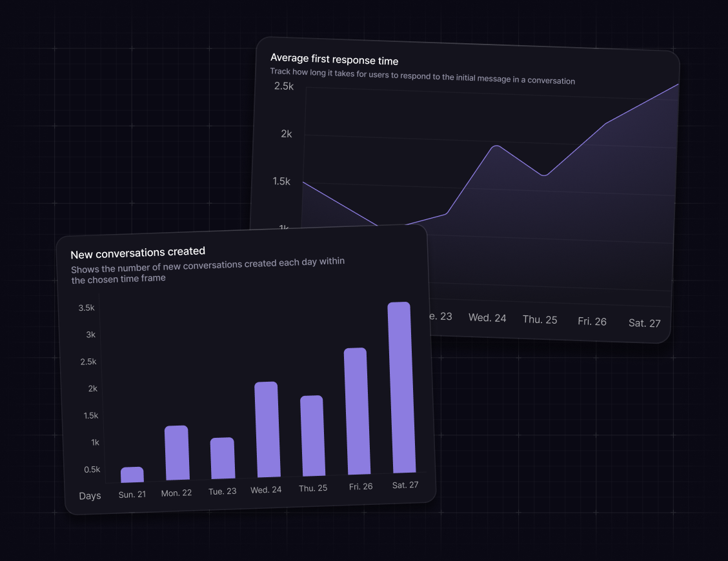Click 'Thu. 25' label in response time chart

pos(540,320)
